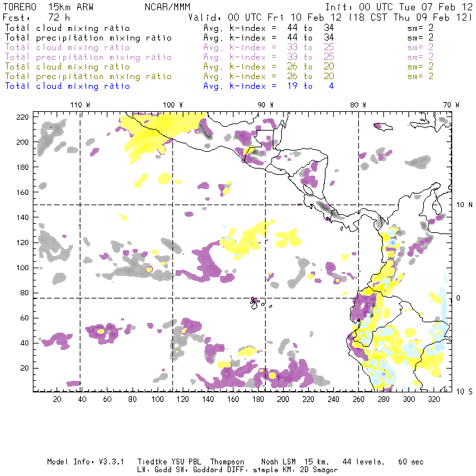This screenshot has width=476, height=476.
Task: Select the purple 'Total cloud mixing ratio' legend label
Action: tap(68, 48)
